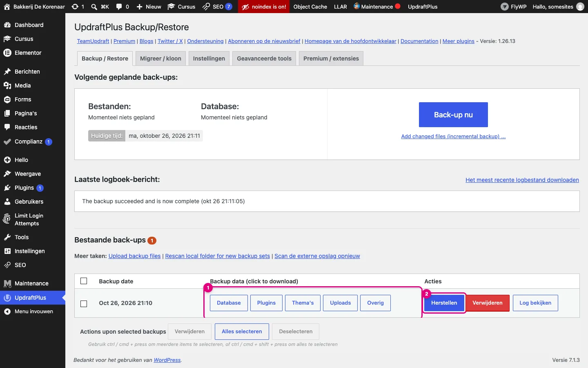Screen dimensions: 588x368
Task: Click the Back-up nu button
Action: tap(453, 114)
